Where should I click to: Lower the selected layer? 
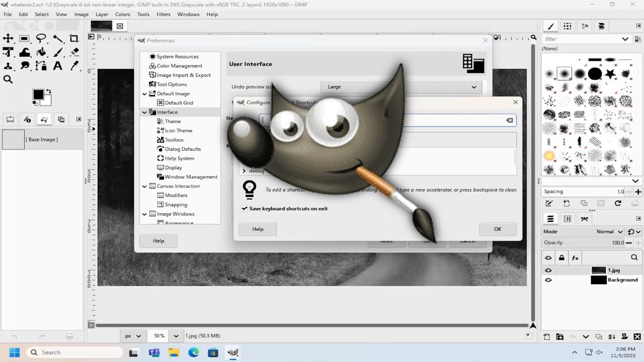pyautogui.click(x=586, y=337)
